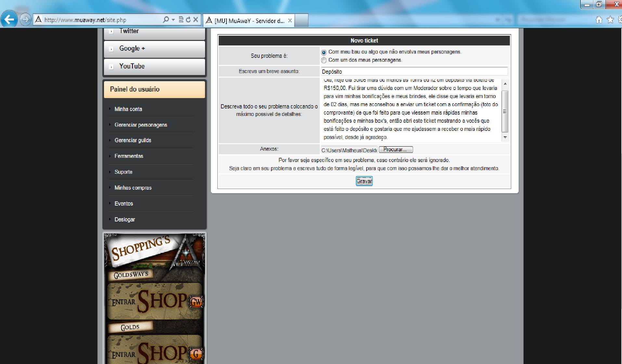622x364 pixels.
Task: Click the YouTube sidebar link
Action: tap(132, 66)
